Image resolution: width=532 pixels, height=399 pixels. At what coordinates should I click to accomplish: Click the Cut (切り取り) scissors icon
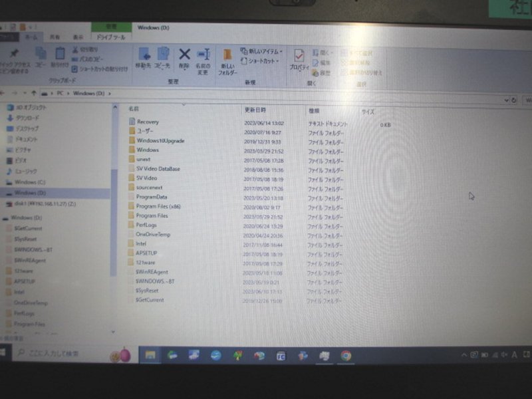point(84,49)
